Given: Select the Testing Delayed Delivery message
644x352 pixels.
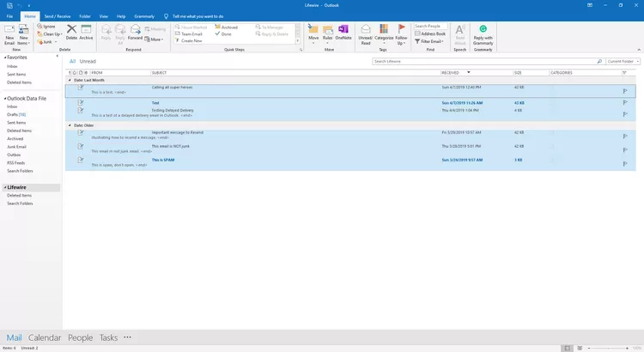Looking at the screenshot, I should [350, 113].
